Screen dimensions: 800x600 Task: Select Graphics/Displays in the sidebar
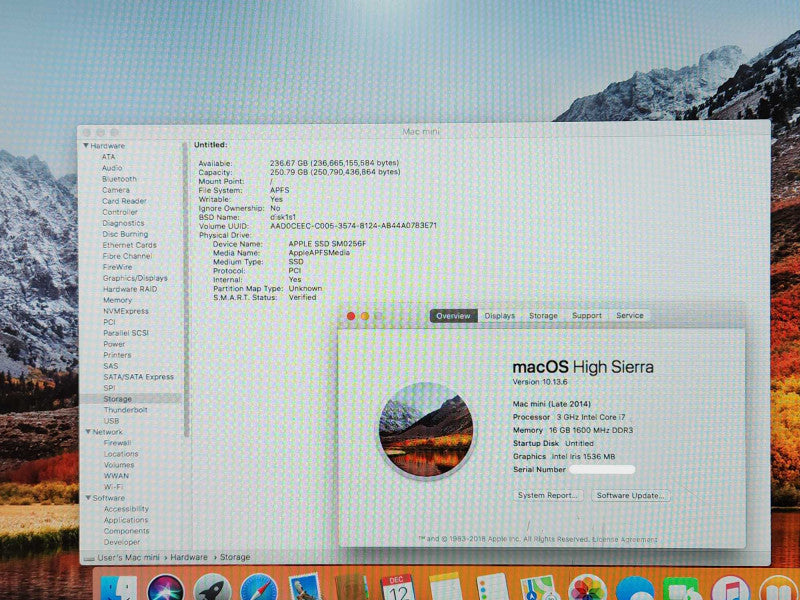(x=135, y=278)
